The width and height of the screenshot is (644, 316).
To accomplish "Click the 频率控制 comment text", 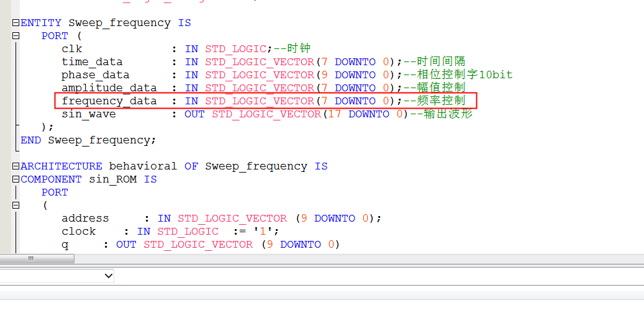I will point(440,101).
